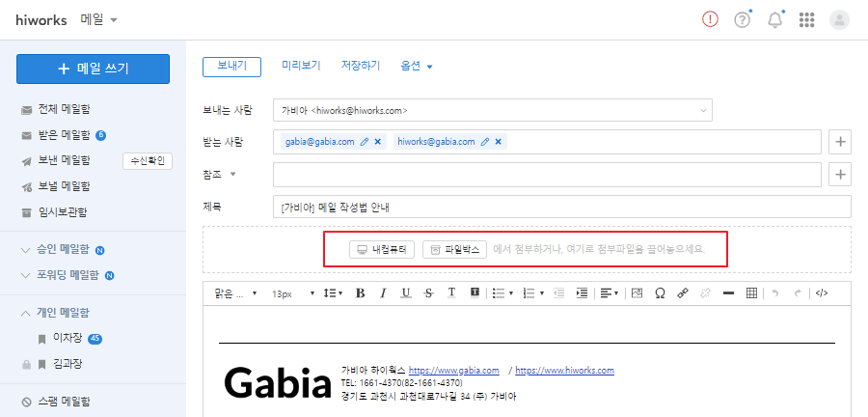Open 받은 메일함 inbox folder
This screenshot has width=868, height=417.
(x=65, y=134)
